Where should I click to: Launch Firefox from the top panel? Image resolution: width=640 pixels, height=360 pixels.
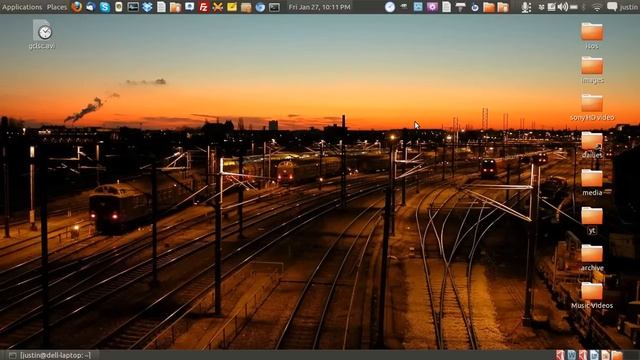click(76, 7)
